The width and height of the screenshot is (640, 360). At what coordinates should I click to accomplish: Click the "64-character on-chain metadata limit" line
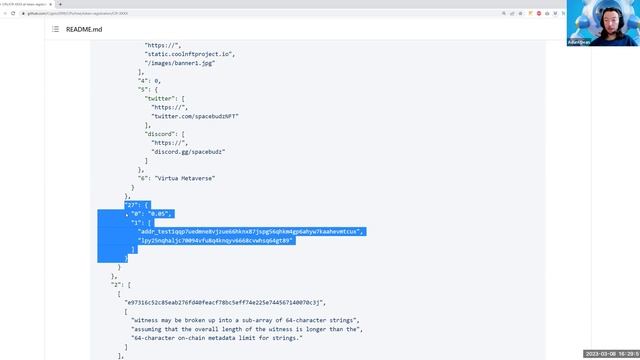click(x=217, y=338)
